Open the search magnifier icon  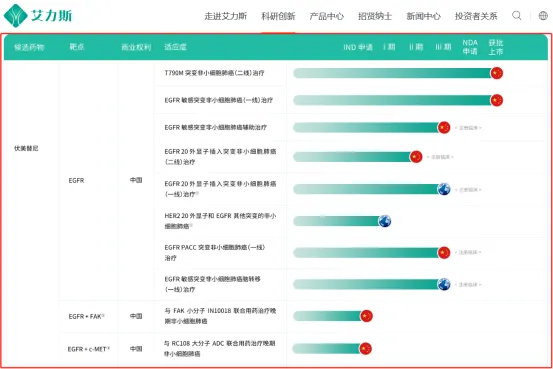(x=516, y=16)
